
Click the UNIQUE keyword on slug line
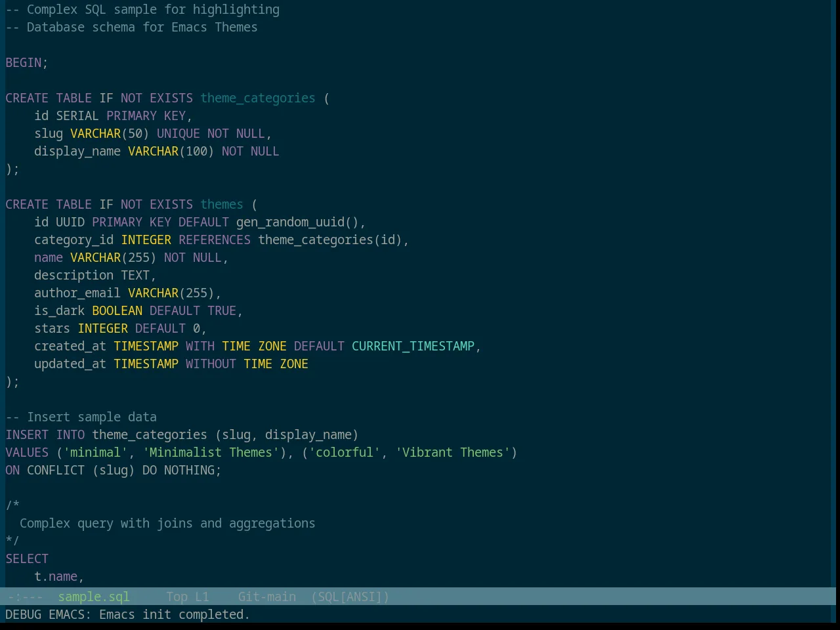pos(178,133)
